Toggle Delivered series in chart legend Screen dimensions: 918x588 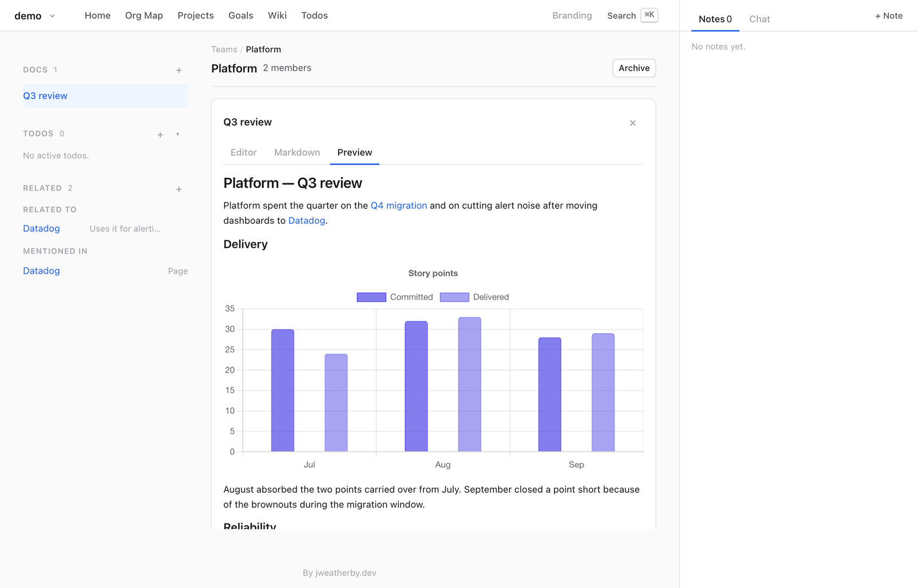pyautogui.click(x=474, y=297)
